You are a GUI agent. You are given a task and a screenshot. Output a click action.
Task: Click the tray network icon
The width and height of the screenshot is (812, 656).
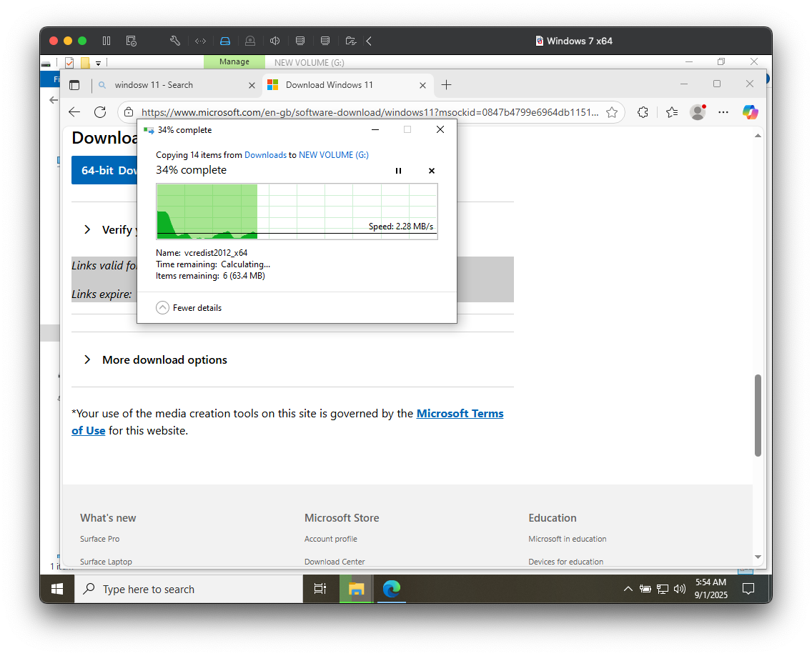click(663, 589)
